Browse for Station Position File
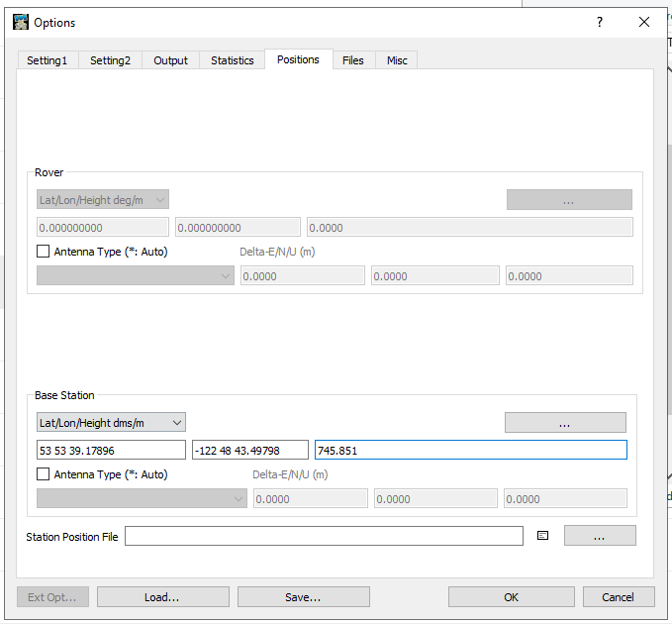This screenshot has width=672, height=624. click(600, 536)
